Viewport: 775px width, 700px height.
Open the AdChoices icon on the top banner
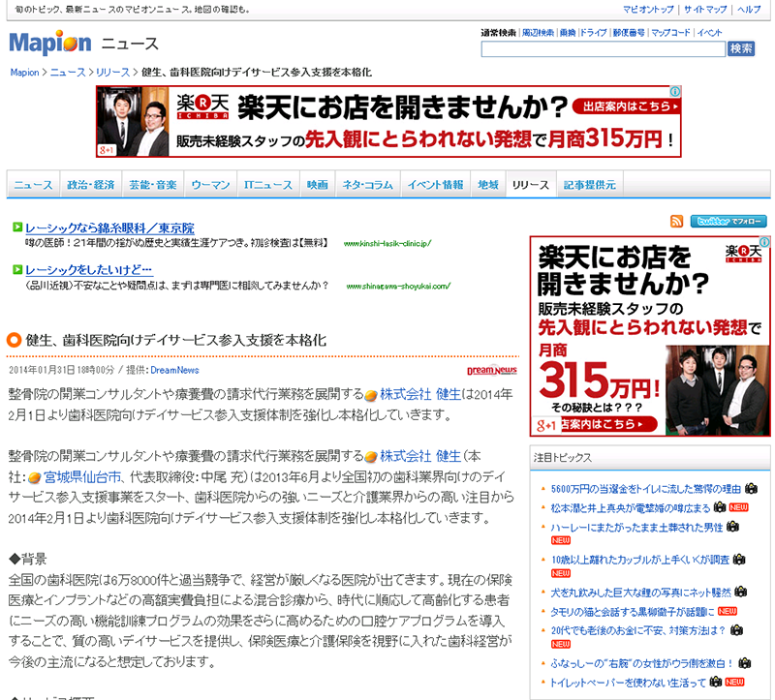675,91
